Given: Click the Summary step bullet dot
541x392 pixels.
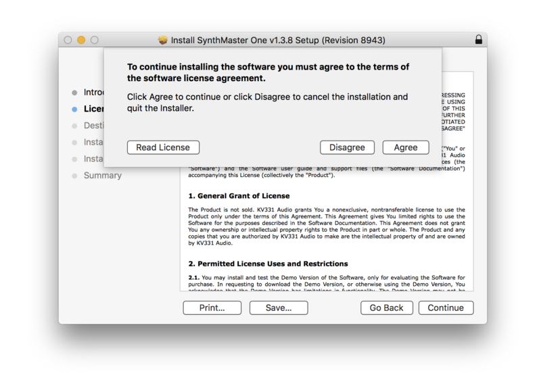Looking at the screenshot, I should pos(74,176).
